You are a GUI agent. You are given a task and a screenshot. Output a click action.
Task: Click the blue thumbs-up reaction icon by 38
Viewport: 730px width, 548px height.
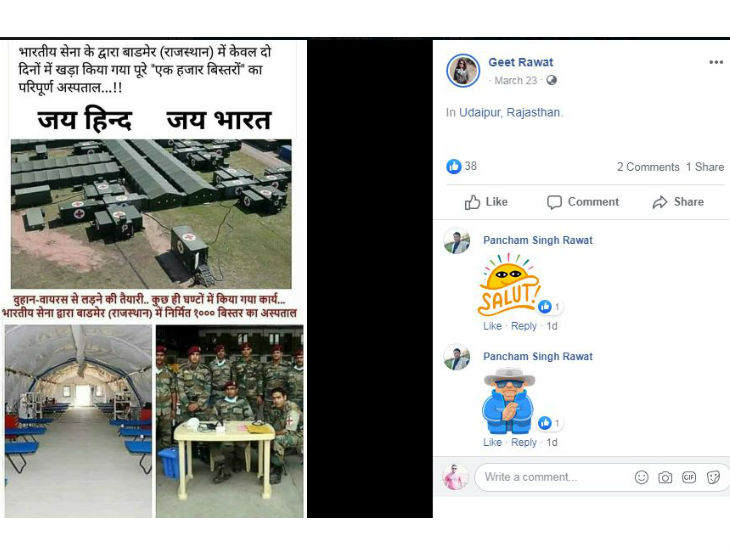453,166
